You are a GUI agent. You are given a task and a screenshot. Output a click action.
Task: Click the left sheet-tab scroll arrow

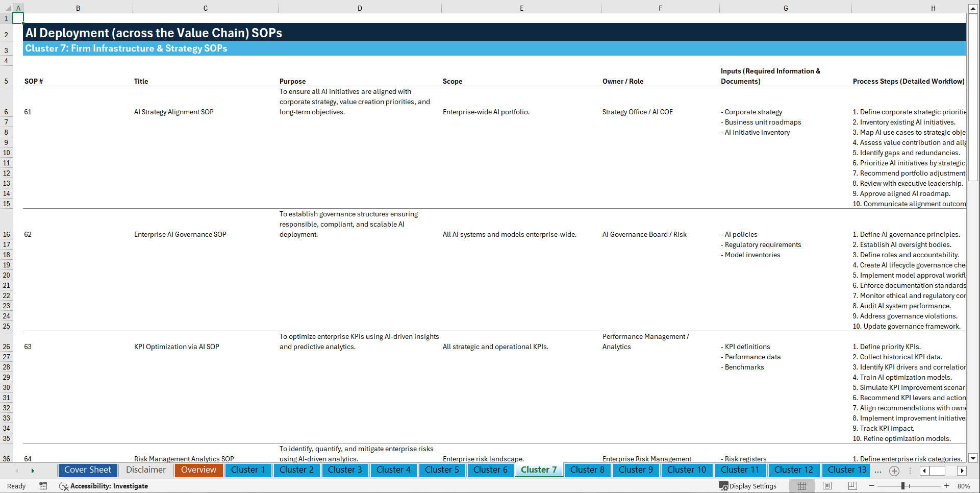pos(17,471)
